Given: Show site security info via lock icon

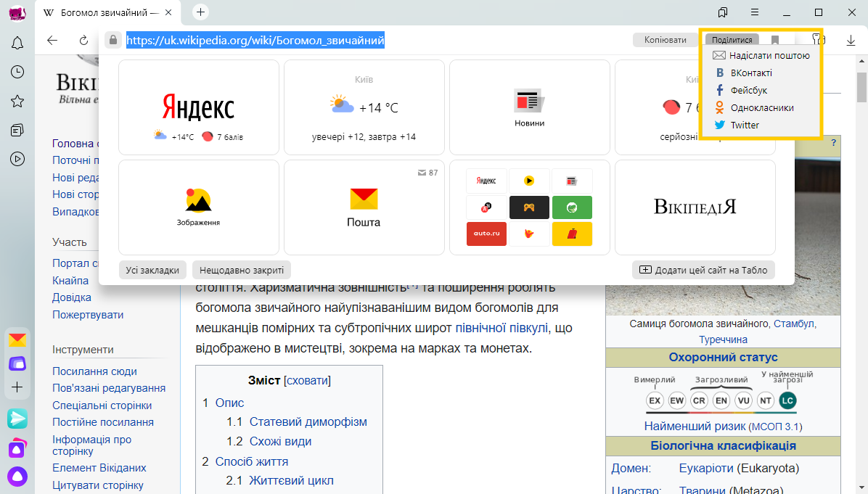Looking at the screenshot, I should (x=113, y=40).
